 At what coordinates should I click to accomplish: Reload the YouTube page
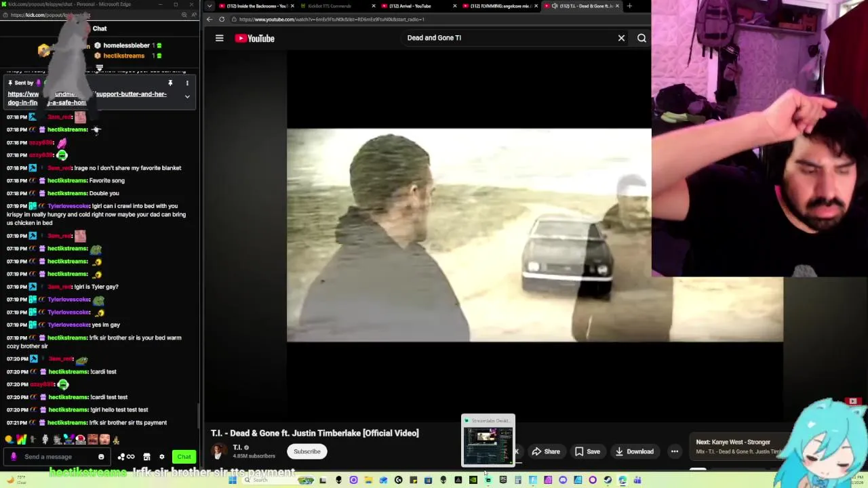pos(222,19)
